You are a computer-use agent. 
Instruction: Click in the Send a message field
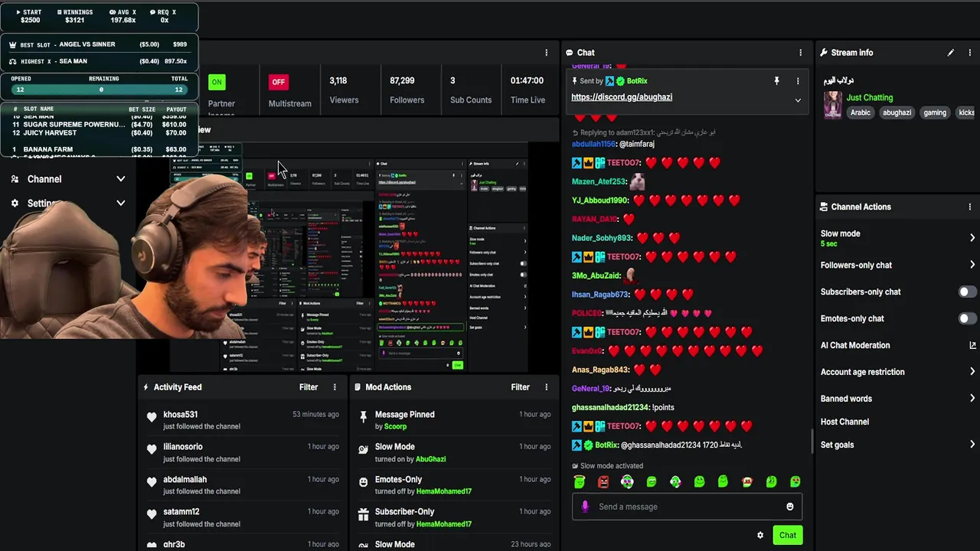click(687, 507)
